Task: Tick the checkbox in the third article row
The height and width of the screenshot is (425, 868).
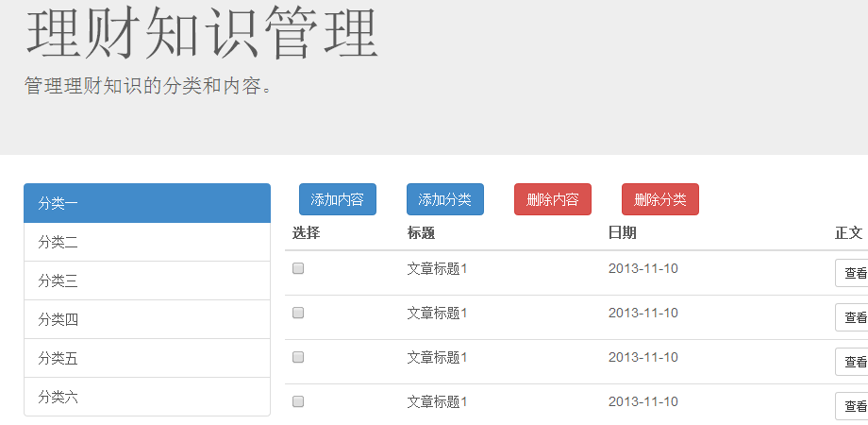Action: click(298, 357)
